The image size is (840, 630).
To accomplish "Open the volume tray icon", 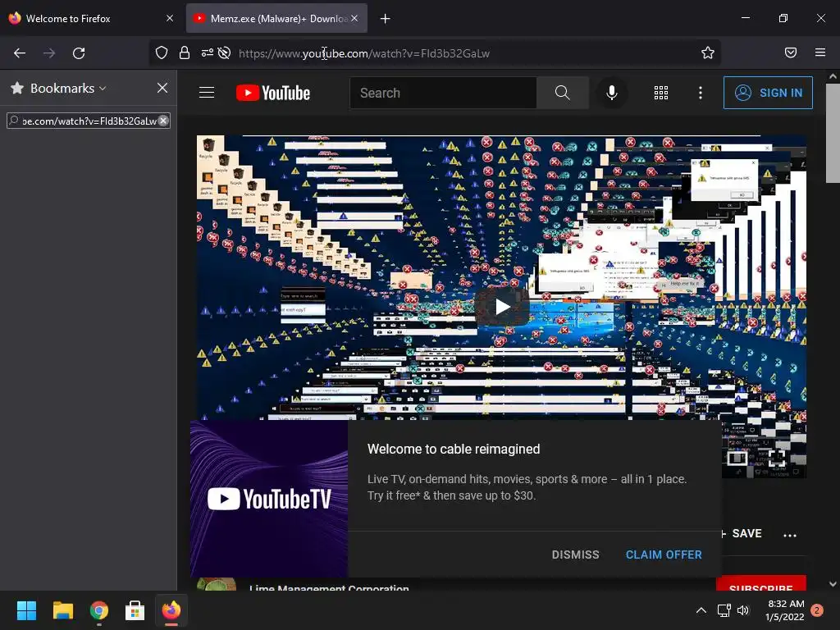I will click(743, 610).
